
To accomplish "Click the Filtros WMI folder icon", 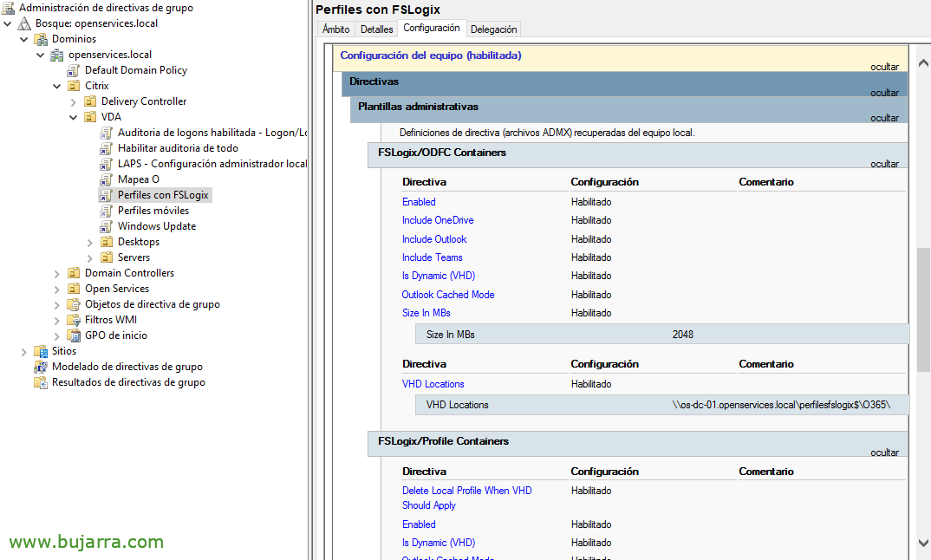I will pos(74,320).
